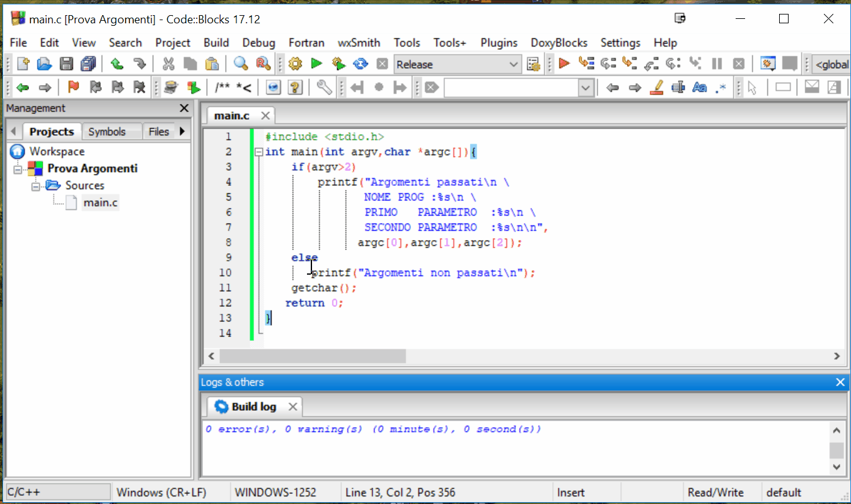Viewport: 851px width, 504px height.
Task: Click the Run to cursor debug icon
Action: (586, 64)
